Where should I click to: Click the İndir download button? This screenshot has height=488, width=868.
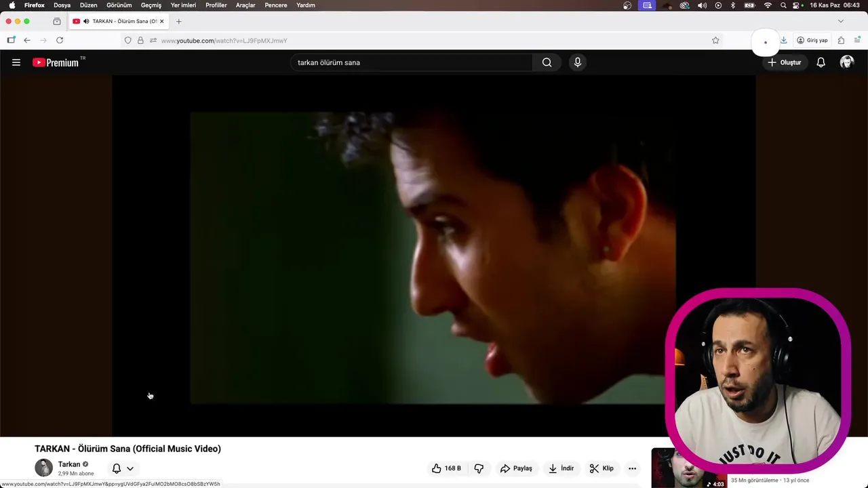tap(561, 468)
